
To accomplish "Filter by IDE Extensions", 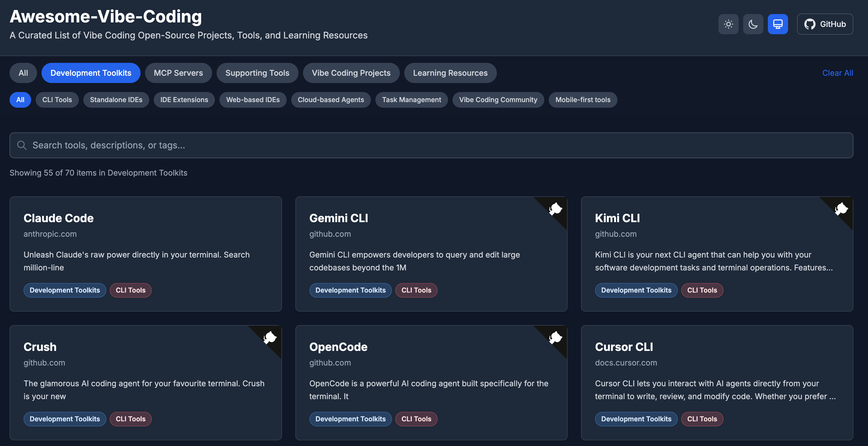I will click(x=184, y=100).
